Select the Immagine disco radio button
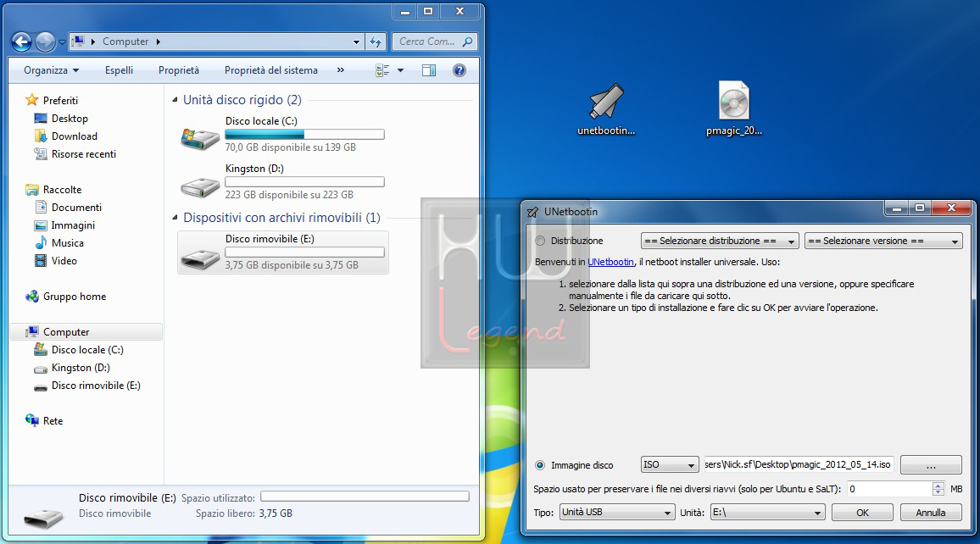 540,465
